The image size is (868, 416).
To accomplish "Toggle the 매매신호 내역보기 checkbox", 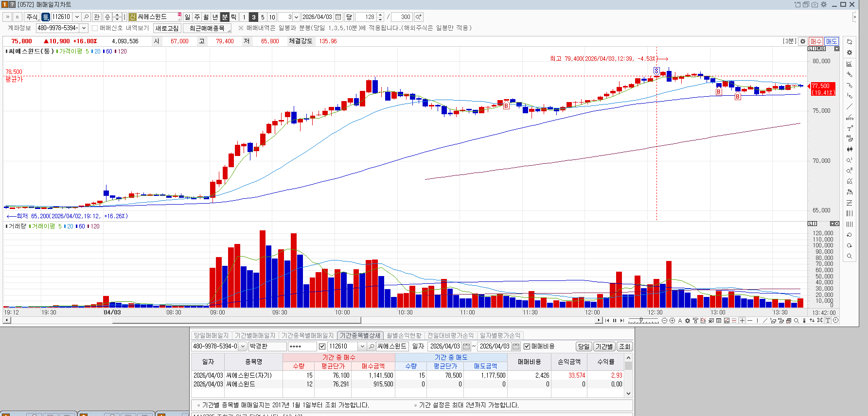I will 95,28.
